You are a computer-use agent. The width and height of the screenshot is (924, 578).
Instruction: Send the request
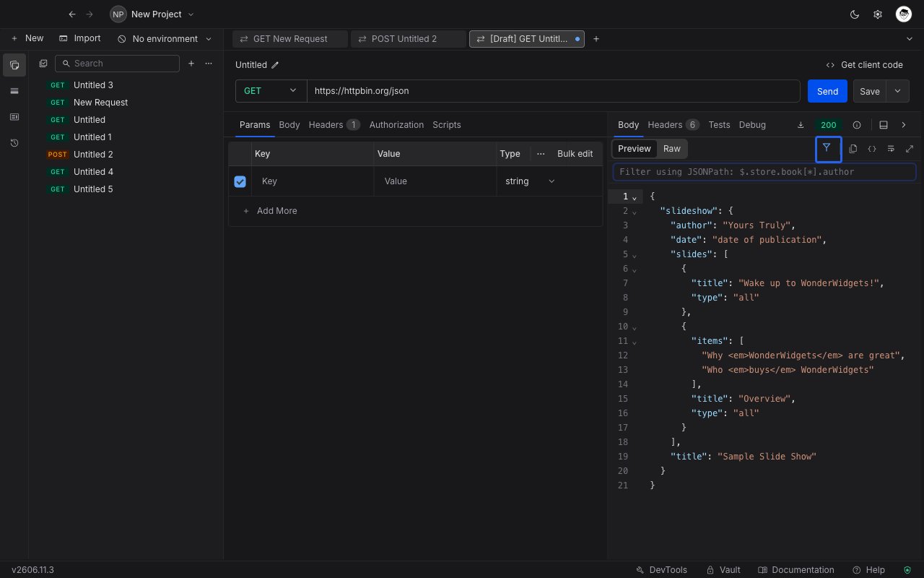tap(827, 91)
